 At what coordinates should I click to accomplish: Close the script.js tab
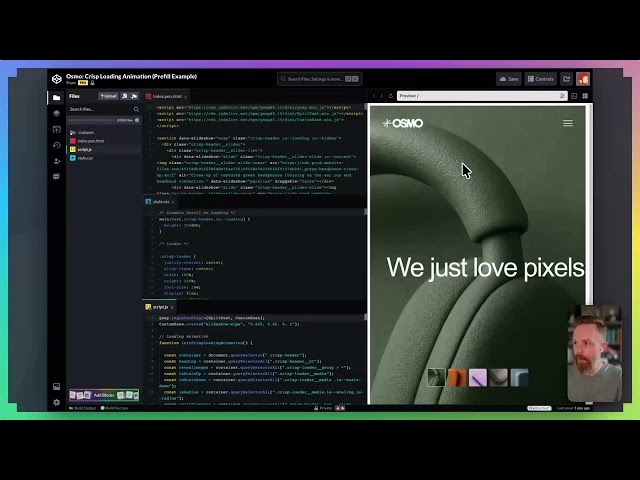tap(172, 307)
